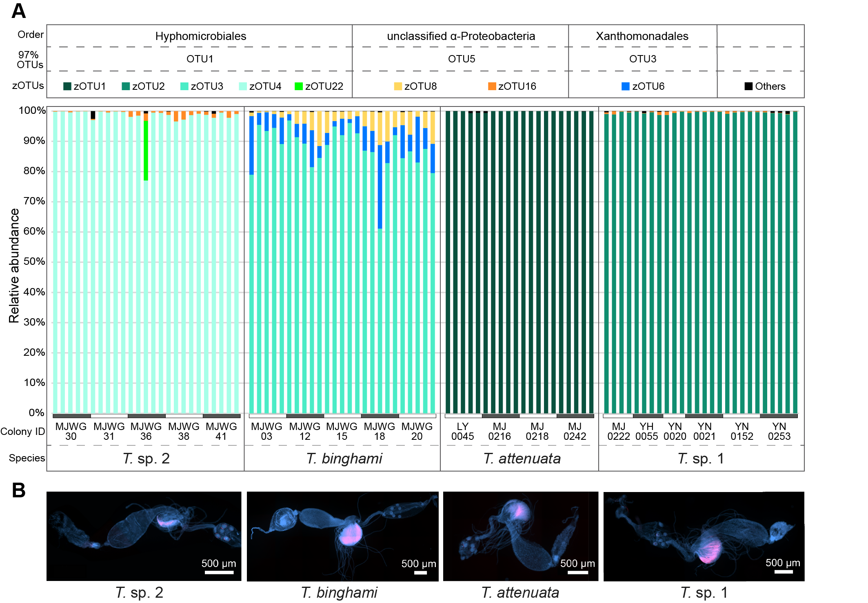
Task: Select the LY 0045 colony label
Action: [462, 431]
